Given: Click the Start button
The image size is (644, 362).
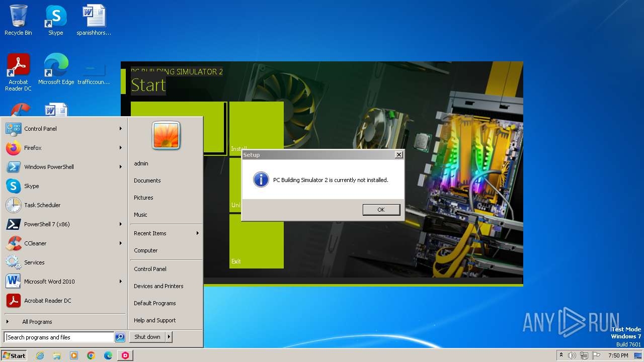Looking at the screenshot, I should click(14, 355).
